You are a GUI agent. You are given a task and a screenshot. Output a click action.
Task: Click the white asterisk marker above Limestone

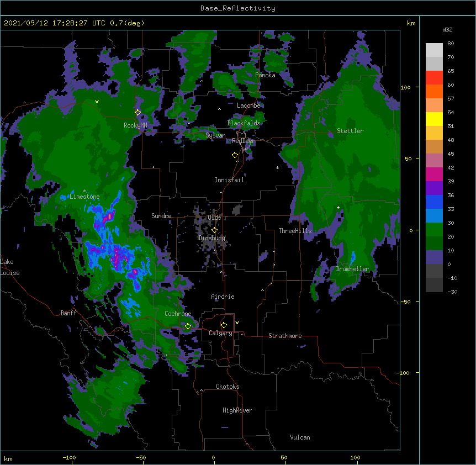coord(84,191)
